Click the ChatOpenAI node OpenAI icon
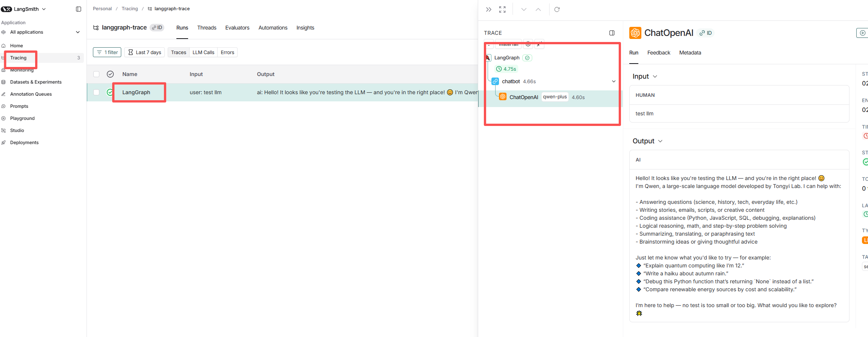The width and height of the screenshot is (868, 337). point(503,97)
